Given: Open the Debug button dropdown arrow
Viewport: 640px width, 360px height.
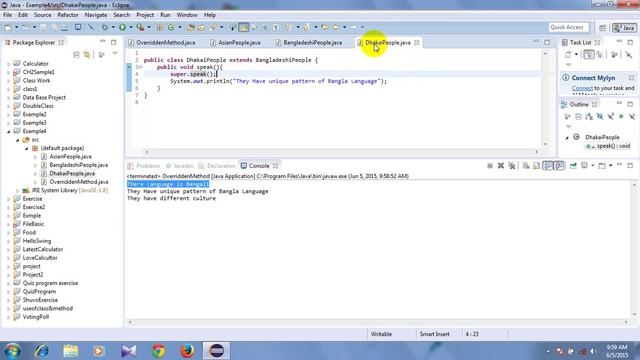Looking at the screenshot, I should tap(113, 27).
